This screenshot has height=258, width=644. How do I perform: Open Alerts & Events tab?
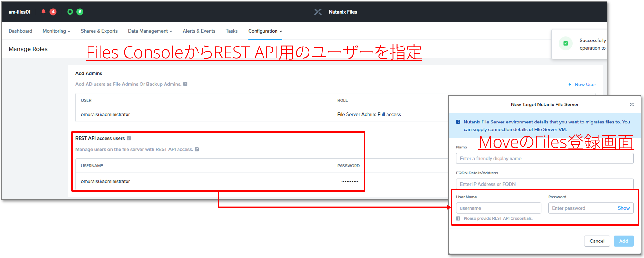click(199, 31)
